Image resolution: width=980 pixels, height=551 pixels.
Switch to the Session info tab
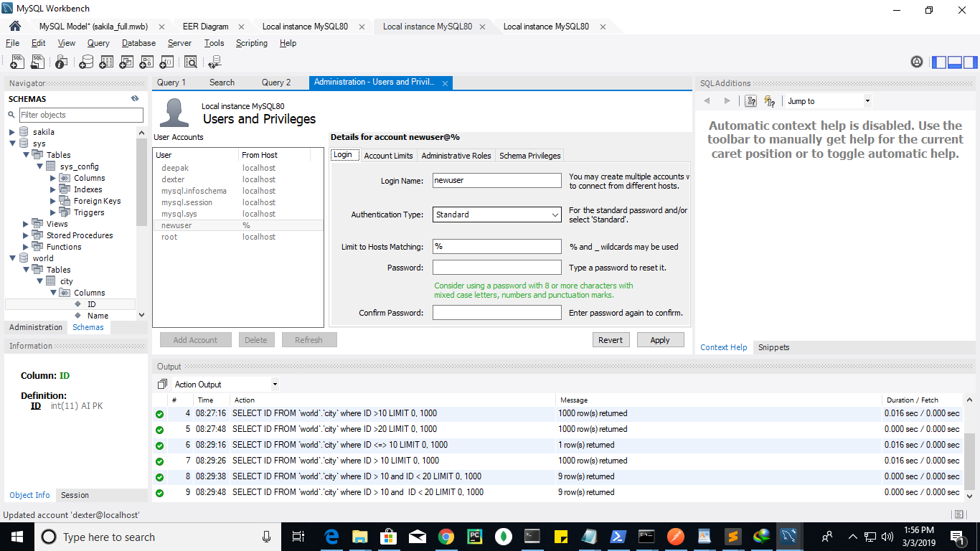[x=75, y=495]
